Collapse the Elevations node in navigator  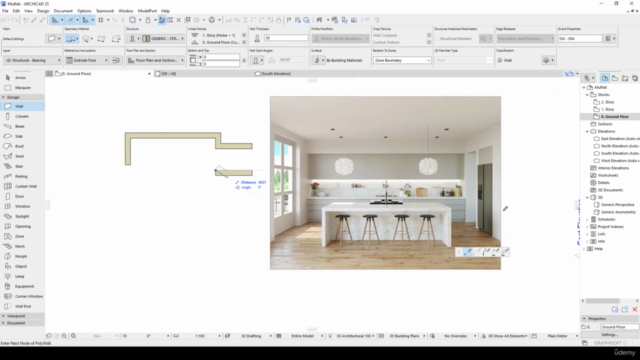click(587, 131)
